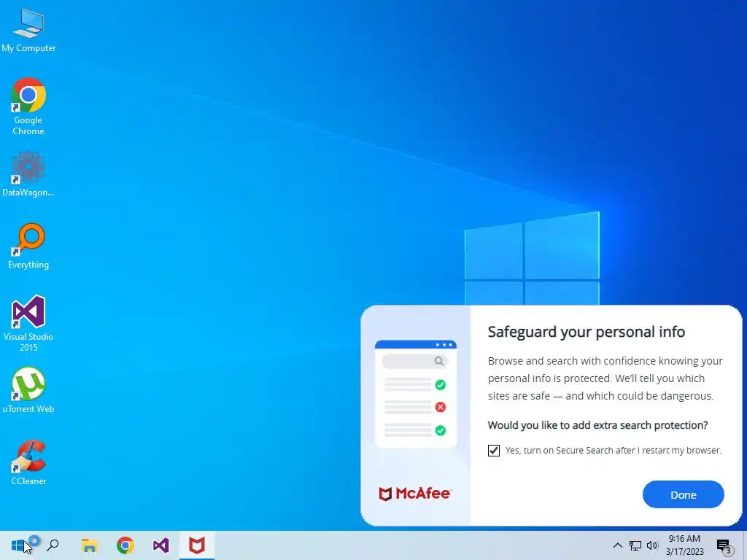Click the Done button in McAfee popup

(683, 495)
